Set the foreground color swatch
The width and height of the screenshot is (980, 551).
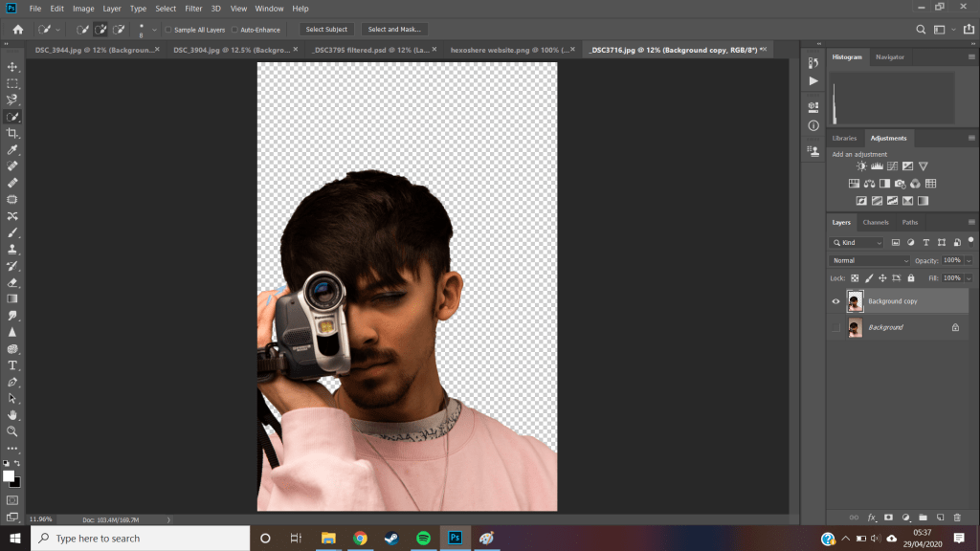coord(9,475)
